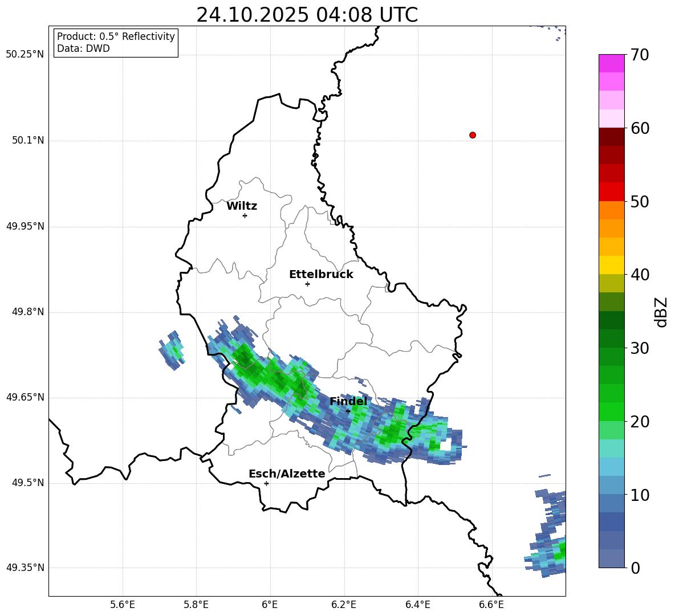Click the Wiltz city label
This screenshot has height=616, width=675.
[x=242, y=206]
